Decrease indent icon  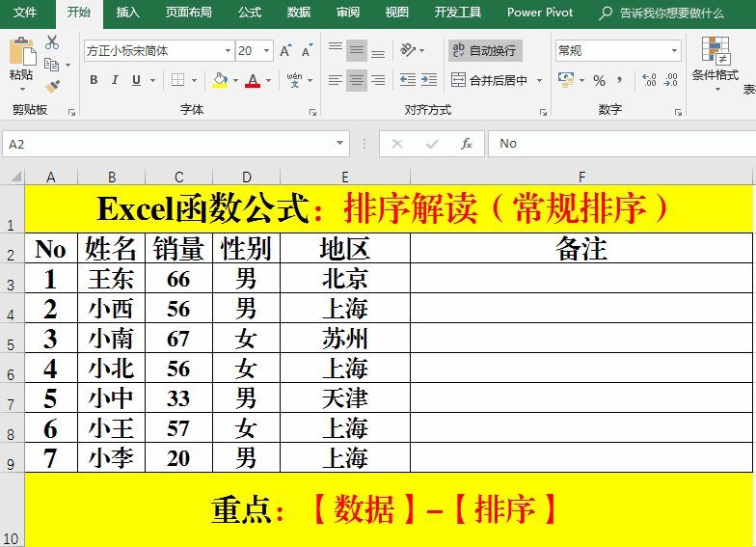(408, 80)
